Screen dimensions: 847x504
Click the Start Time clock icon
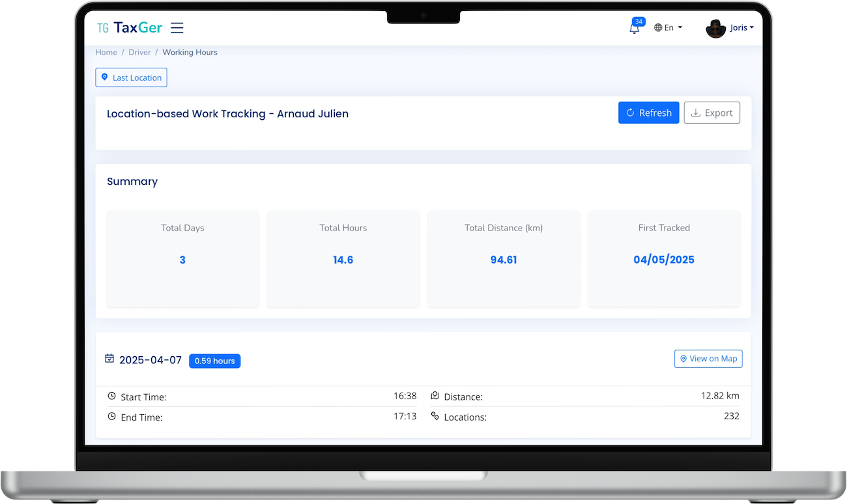tap(111, 396)
